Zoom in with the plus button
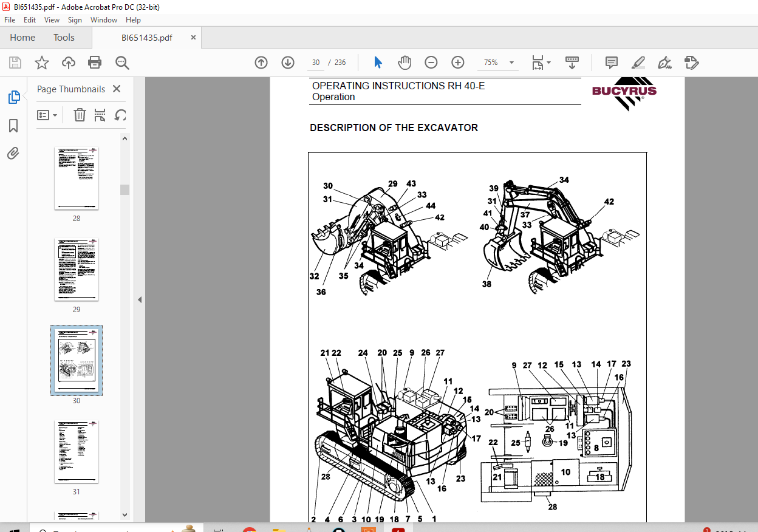This screenshot has width=758, height=532. pos(458,63)
